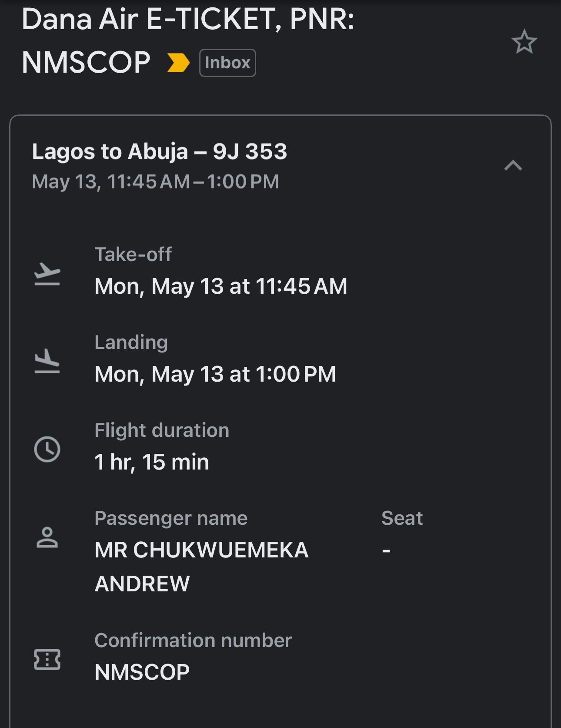Tap the May 13 time range subtitle
The height and width of the screenshot is (728, 561).
point(155,181)
